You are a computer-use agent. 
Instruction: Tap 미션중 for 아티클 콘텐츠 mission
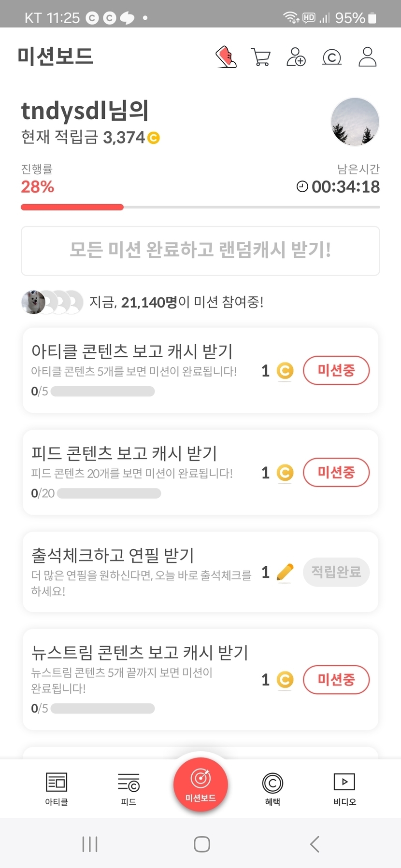pyautogui.click(x=336, y=371)
